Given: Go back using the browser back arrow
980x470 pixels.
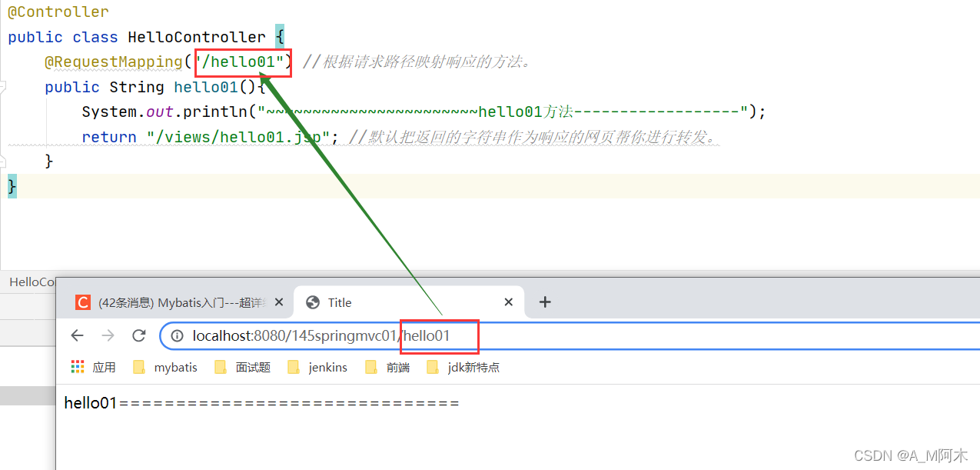Looking at the screenshot, I should click(x=77, y=335).
